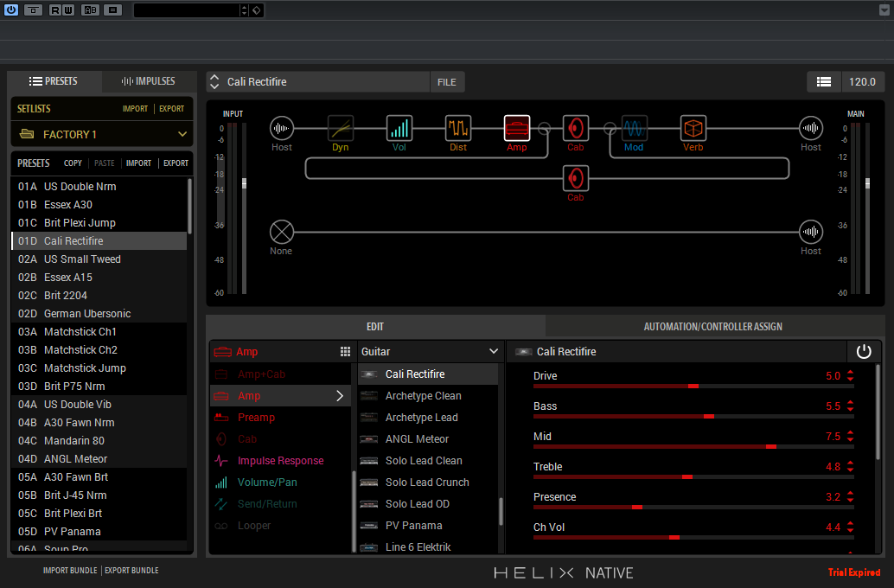
Task: Open the EDIT tab
Action: 375,327
